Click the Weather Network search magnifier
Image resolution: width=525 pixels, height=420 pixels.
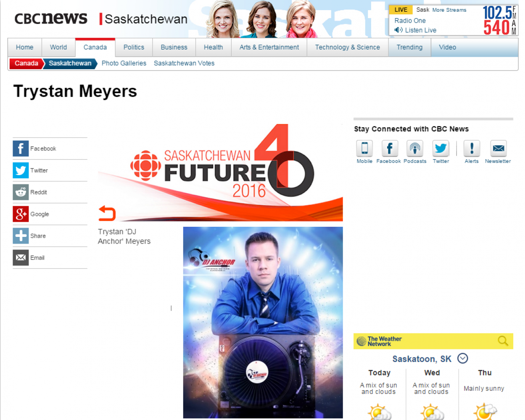pos(503,341)
